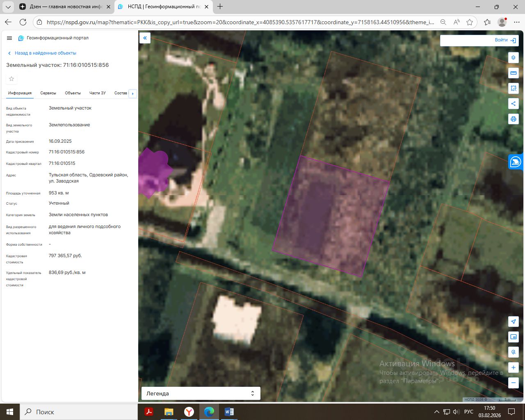Open the Windows notification center
Image resolution: width=525 pixels, height=420 pixels.
click(511, 411)
